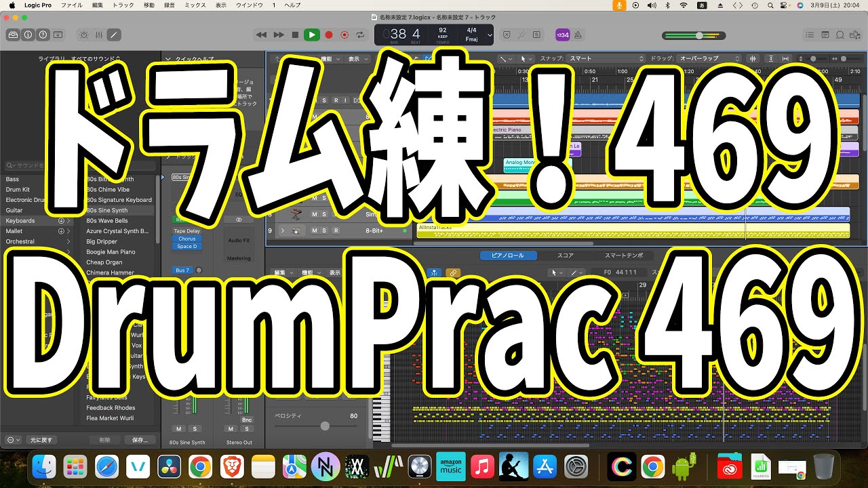Open the ミックス menu in menu bar
The width and height of the screenshot is (868, 488).
pos(195,5)
